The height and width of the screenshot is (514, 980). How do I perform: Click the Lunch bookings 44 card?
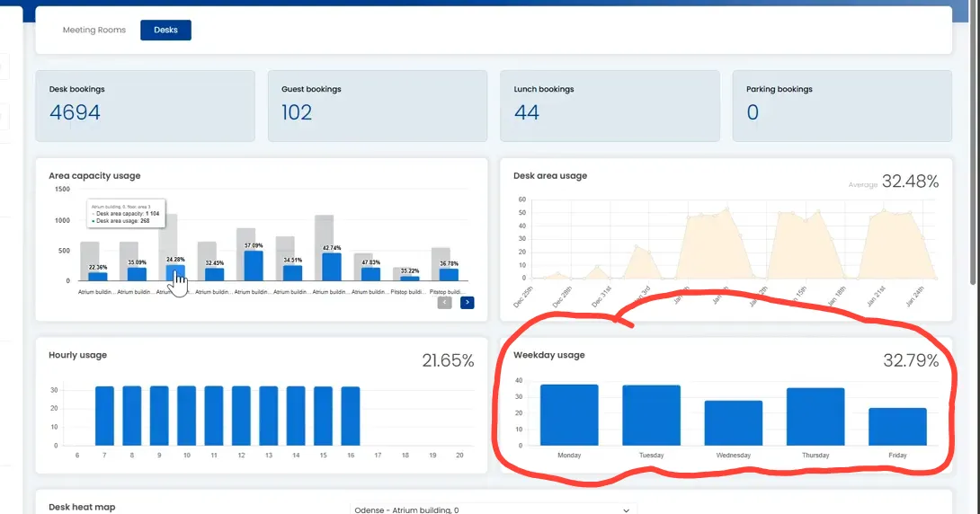point(610,105)
